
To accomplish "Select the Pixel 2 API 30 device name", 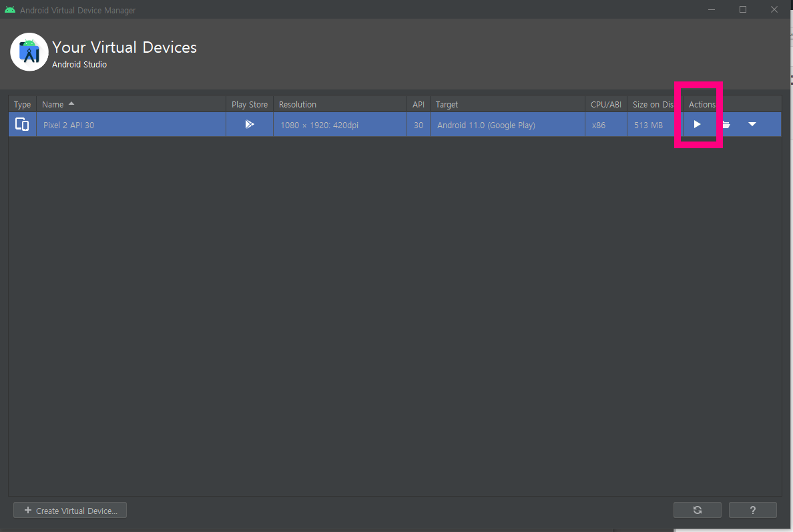I will click(69, 125).
